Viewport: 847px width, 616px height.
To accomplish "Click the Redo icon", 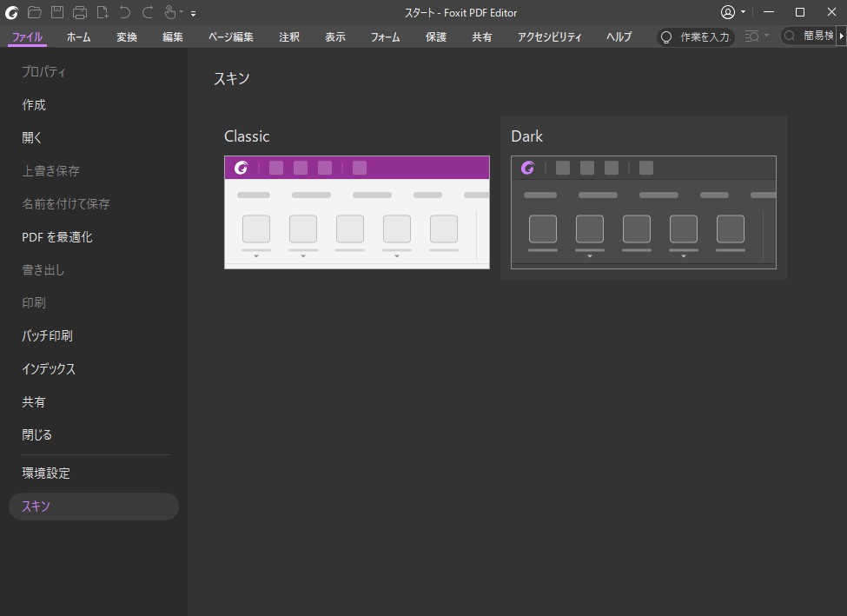I will pos(147,12).
